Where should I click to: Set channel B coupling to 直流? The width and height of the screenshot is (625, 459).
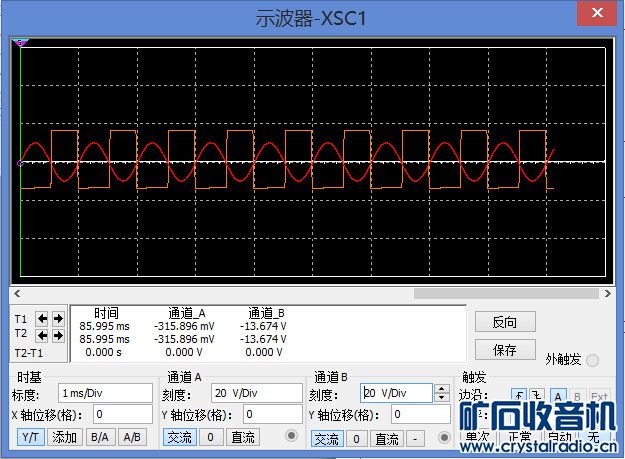387,439
